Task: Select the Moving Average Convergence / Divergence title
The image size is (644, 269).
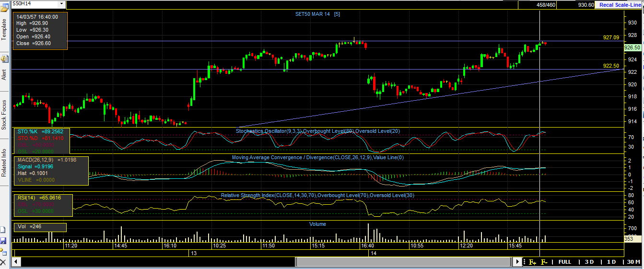Action: (x=318, y=157)
